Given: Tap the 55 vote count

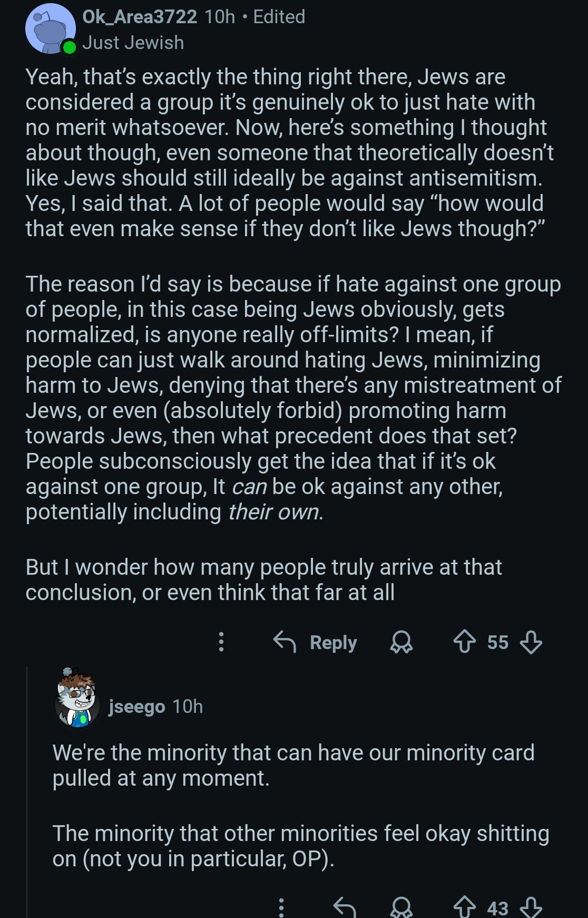Looking at the screenshot, I should pos(497,642).
